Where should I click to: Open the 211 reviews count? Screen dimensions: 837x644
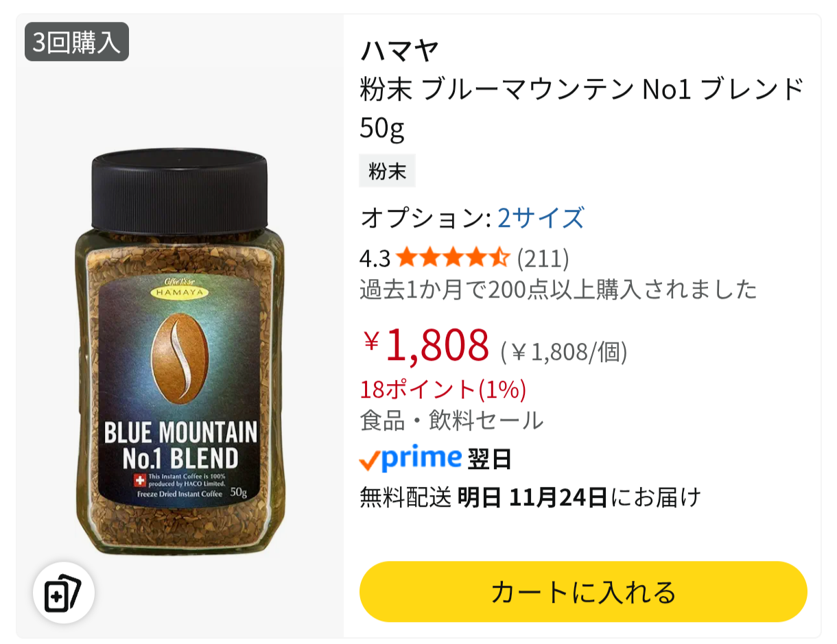(543, 259)
